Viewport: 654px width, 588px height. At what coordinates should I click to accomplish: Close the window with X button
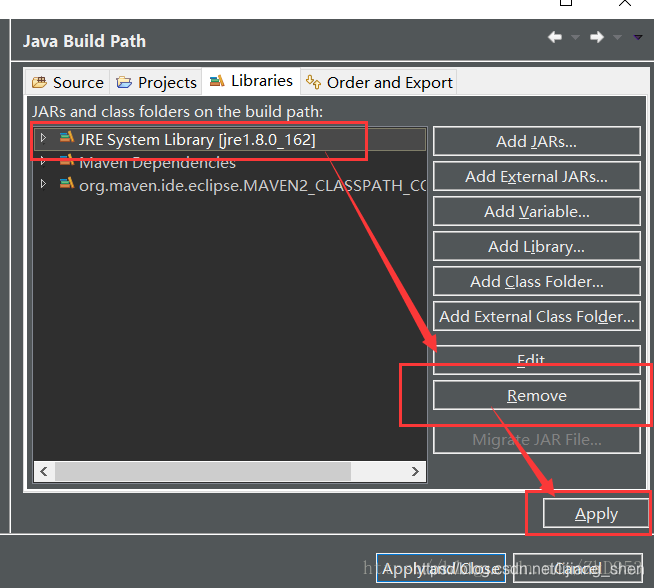pyautogui.click(x=625, y=3)
